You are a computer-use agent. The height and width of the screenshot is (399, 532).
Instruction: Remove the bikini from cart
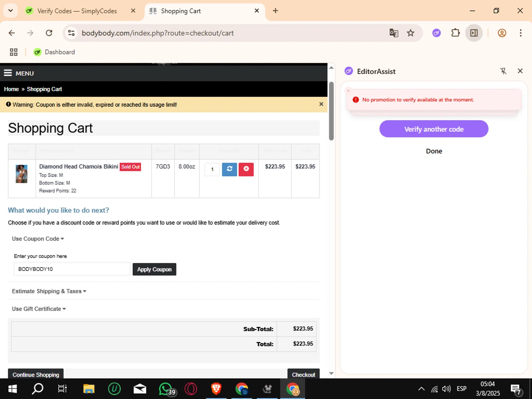pyautogui.click(x=246, y=169)
